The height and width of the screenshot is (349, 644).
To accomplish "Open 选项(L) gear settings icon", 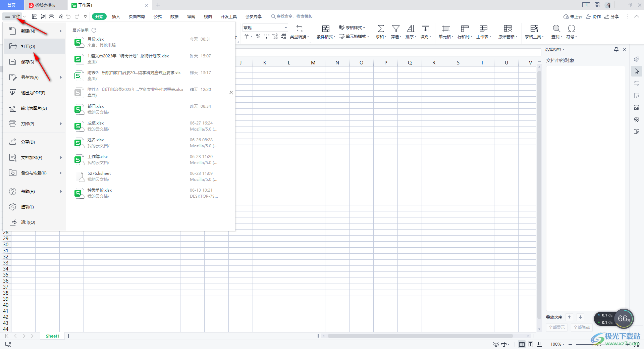I will point(13,207).
